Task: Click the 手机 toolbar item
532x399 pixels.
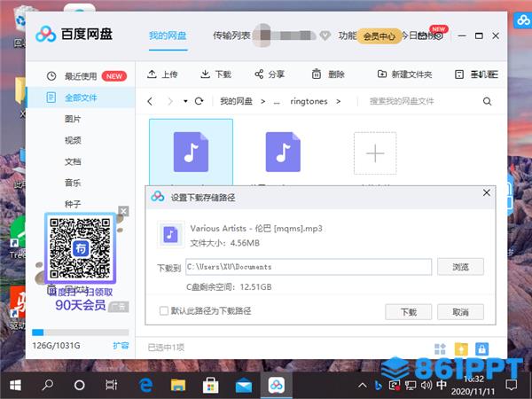Action: pyautogui.click(x=476, y=74)
